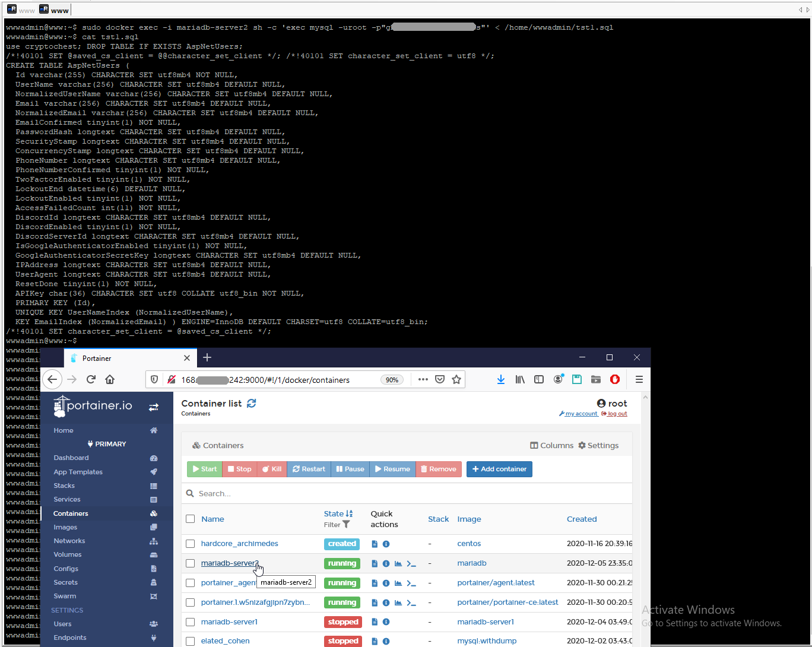Save the page to Pocket
The height and width of the screenshot is (647, 812).
click(440, 379)
